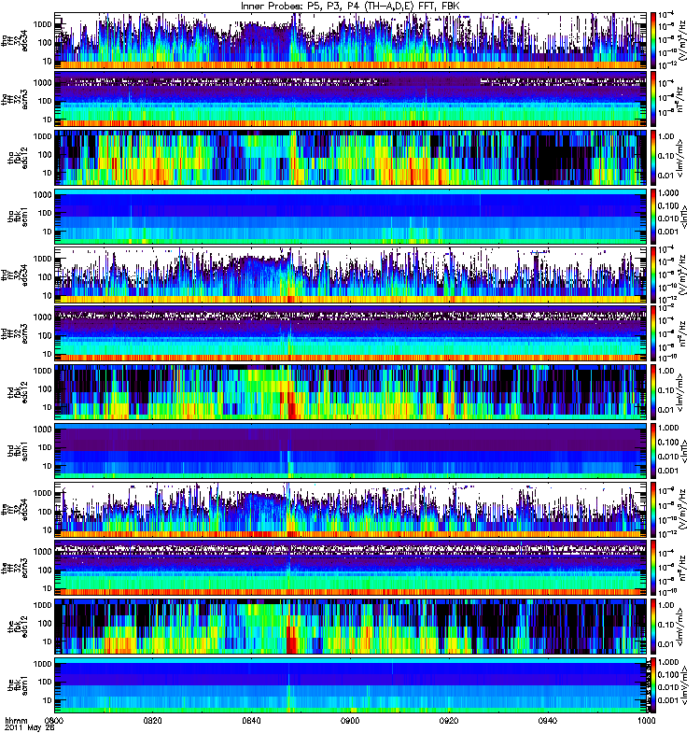Screen dimensions: 700x747
Task: Click the '<|mV/m|>' unit label of tha fbk edc12
Action: 679,158
